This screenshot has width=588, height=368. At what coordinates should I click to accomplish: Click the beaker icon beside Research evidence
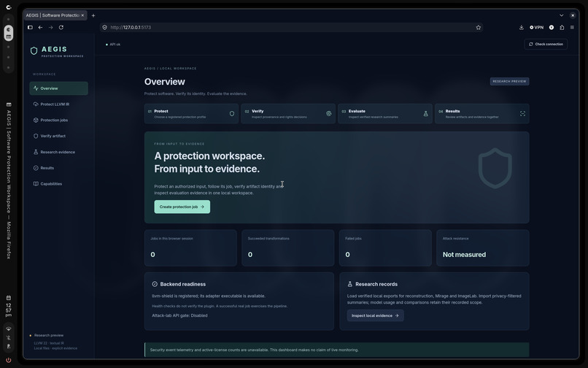[36, 152]
